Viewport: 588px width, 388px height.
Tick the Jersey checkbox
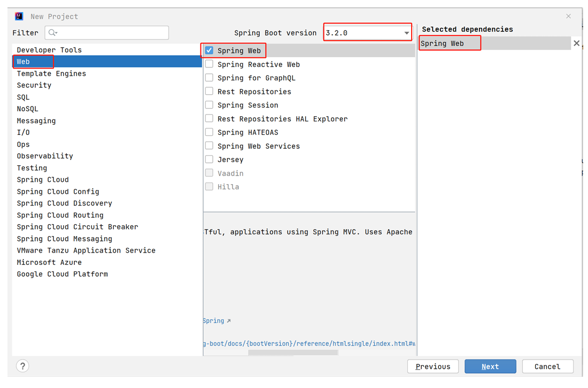click(x=209, y=159)
